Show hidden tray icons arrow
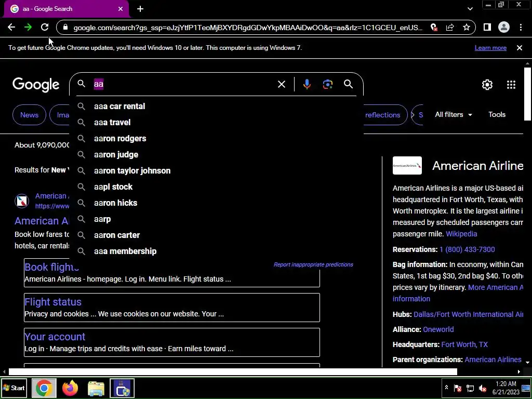 (x=446, y=388)
